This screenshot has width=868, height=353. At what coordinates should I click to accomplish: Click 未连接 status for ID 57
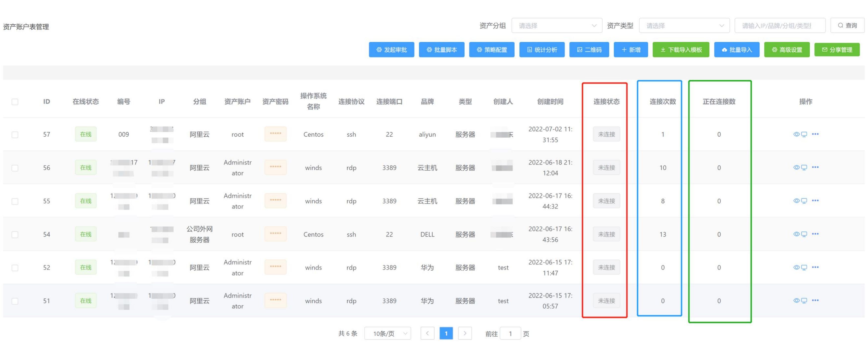click(x=606, y=134)
